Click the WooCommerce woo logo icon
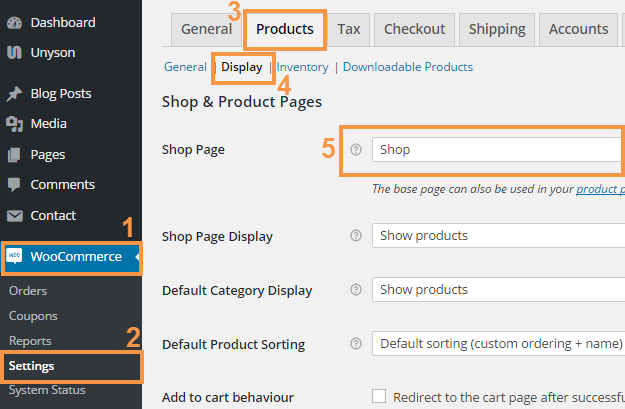625x409 pixels. point(14,256)
